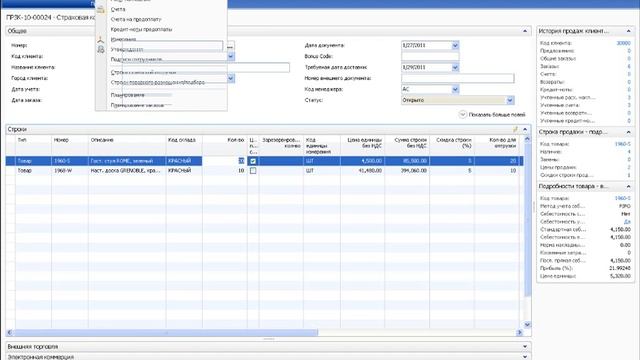The height and width of the screenshot is (360, 640).
Task: Click the ellipsis button next to Номер field
Action: click(x=231, y=47)
